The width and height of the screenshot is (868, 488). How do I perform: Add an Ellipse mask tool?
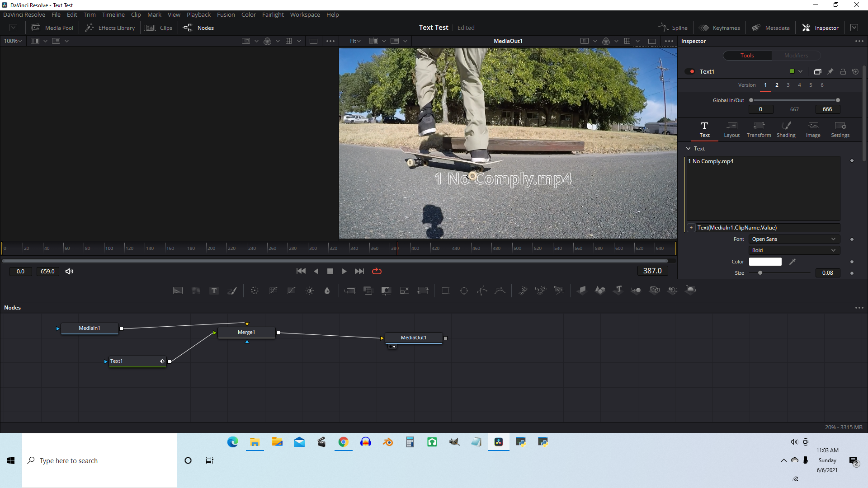[464, 291]
